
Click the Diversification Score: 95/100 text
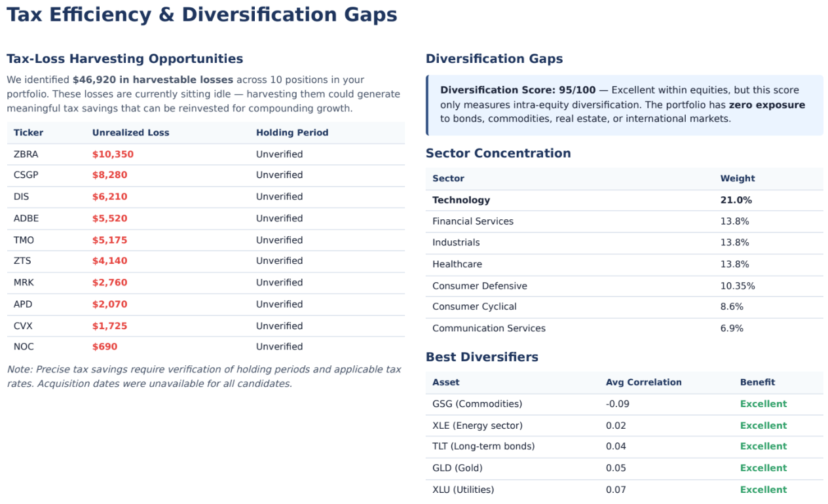[518, 90]
